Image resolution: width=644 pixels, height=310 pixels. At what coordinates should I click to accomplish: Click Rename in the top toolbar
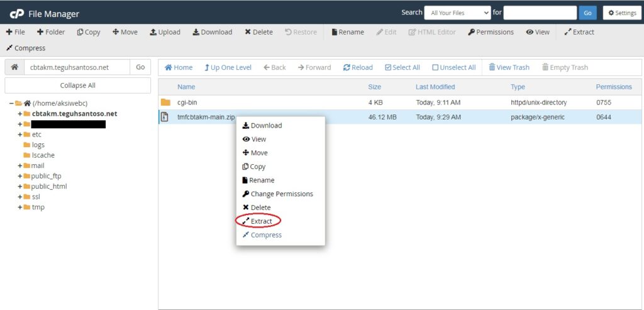348,32
